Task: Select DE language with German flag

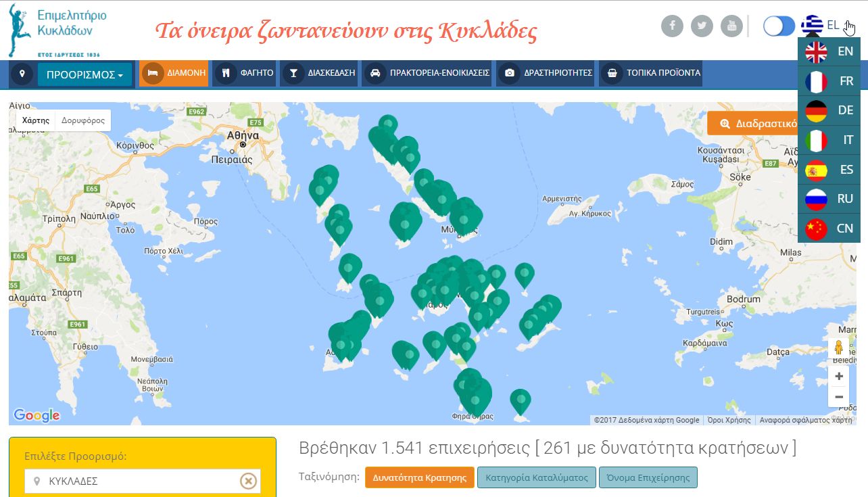Action: [829, 110]
